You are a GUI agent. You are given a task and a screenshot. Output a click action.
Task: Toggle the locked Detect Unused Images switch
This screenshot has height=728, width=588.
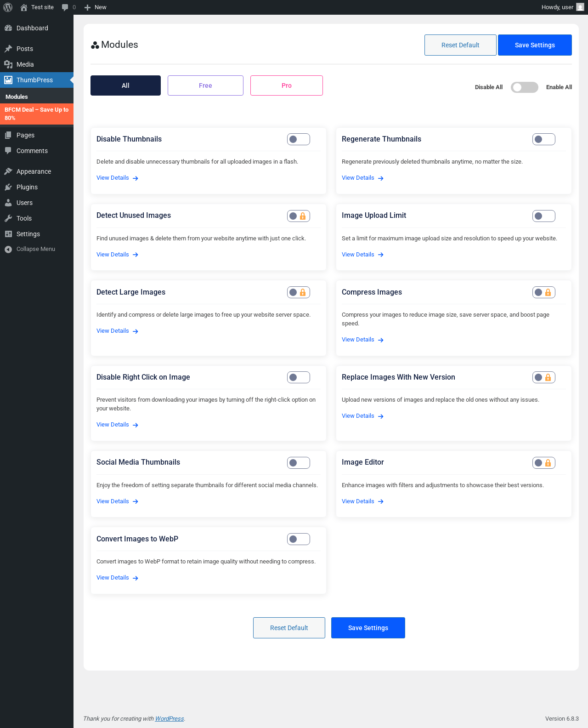[299, 216]
